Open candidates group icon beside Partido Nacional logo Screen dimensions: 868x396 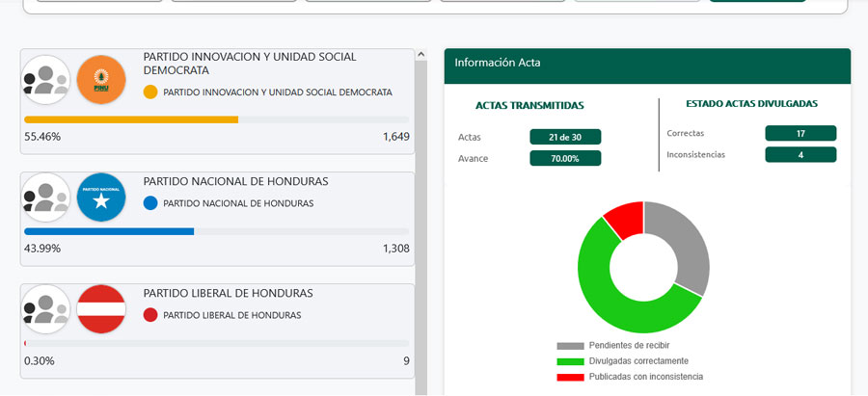46,198
